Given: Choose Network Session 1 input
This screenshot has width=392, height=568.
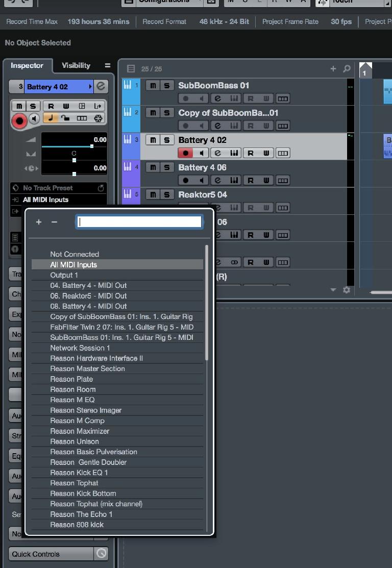Looking at the screenshot, I should [x=117, y=348].
